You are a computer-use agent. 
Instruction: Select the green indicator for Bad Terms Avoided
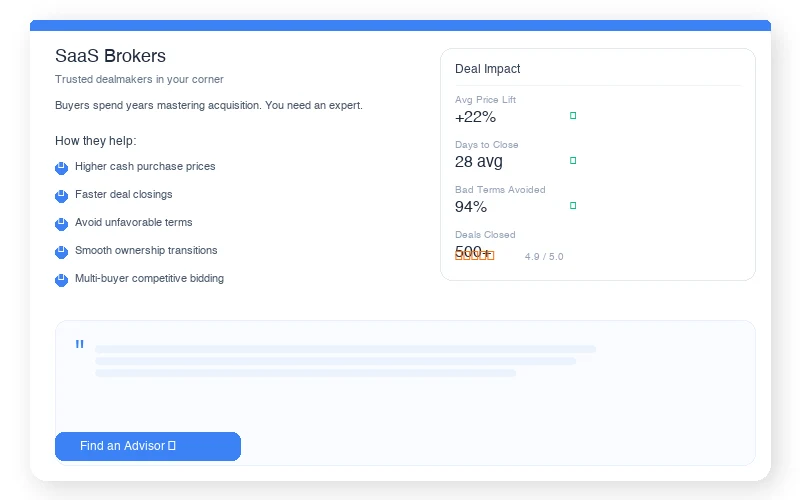(x=573, y=206)
